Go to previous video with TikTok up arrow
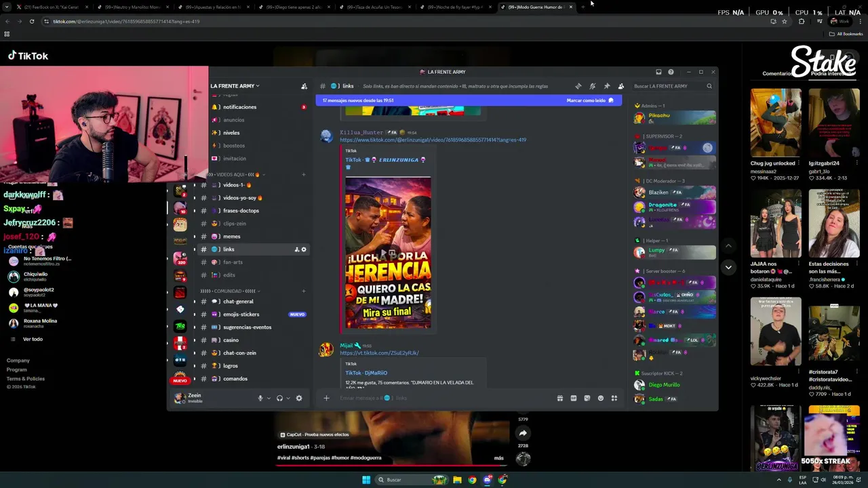 tap(728, 245)
